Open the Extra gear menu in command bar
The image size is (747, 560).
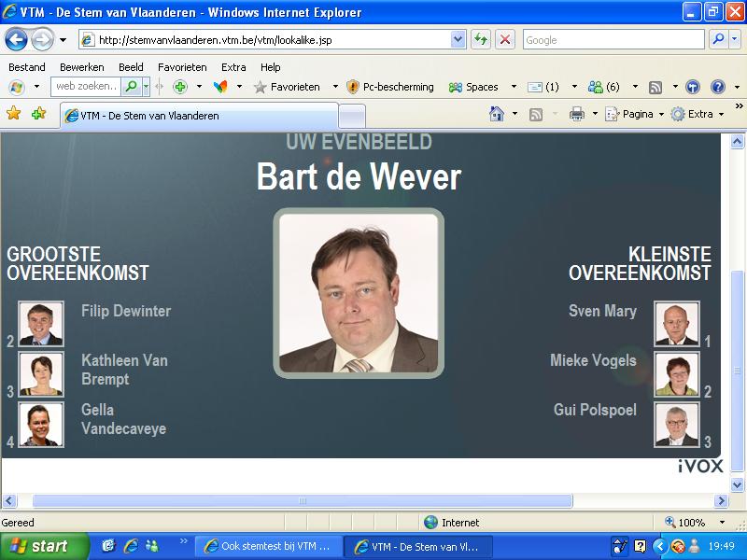[x=697, y=114]
